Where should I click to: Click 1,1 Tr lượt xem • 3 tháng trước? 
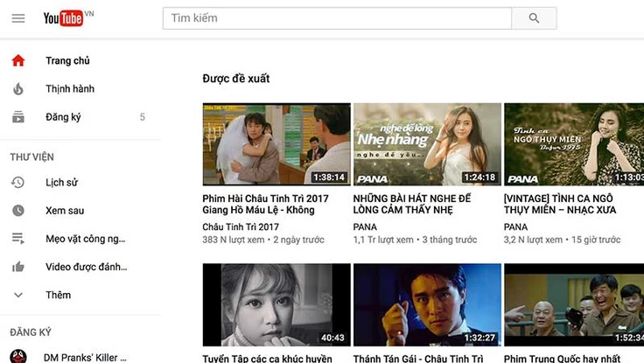click(x=415, y=240)
